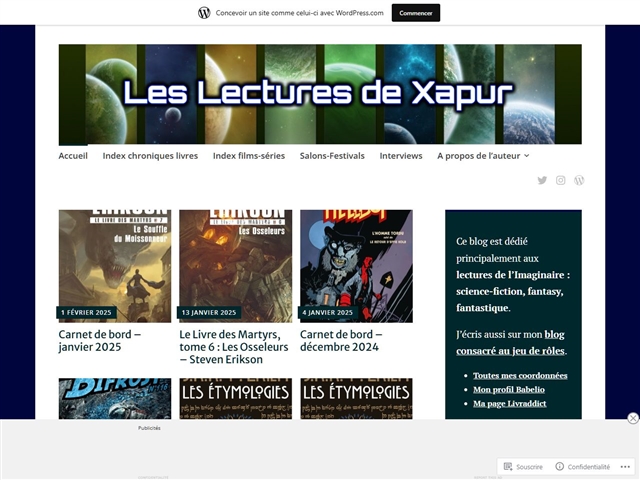
Task: Close the bottom advertisement banner
Action: [x=633, y=418]
